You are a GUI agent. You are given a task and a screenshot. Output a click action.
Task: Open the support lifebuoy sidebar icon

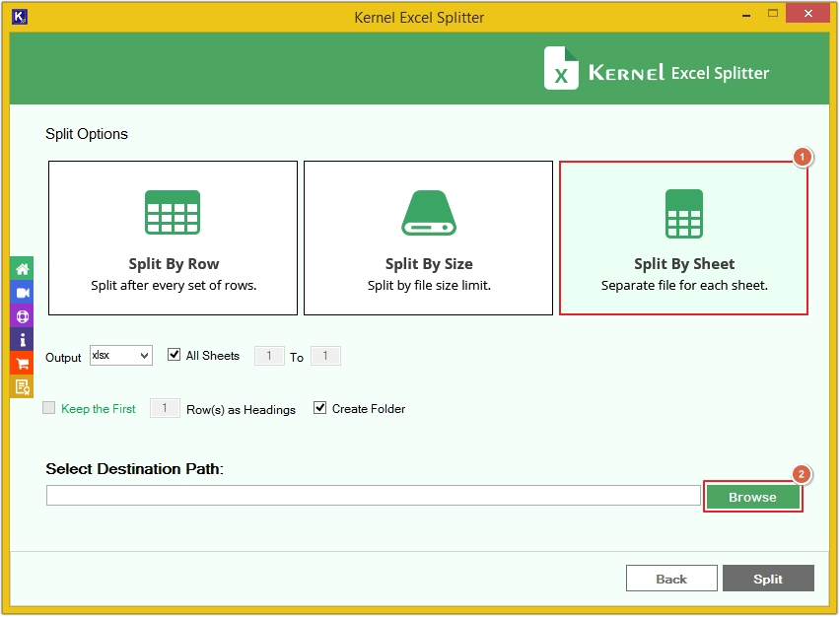tap(22, 316)
